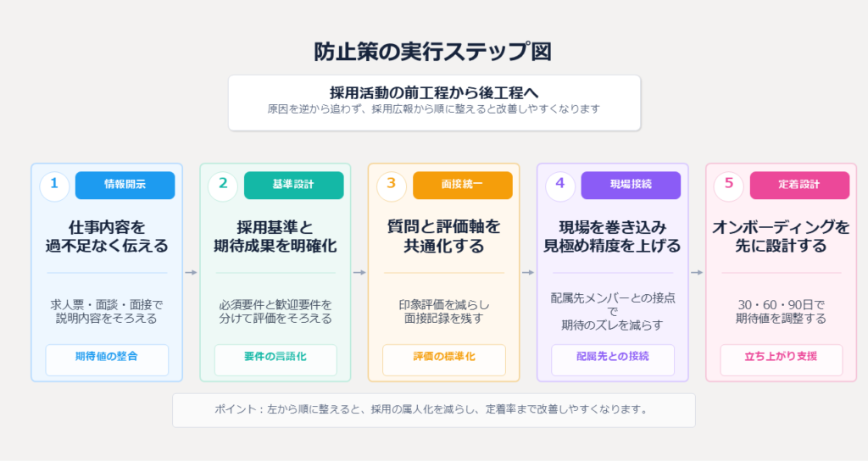This screenshot has height=461, width=868.
Task: Click the step 1 number circle
Action: (x=54, y=185)
